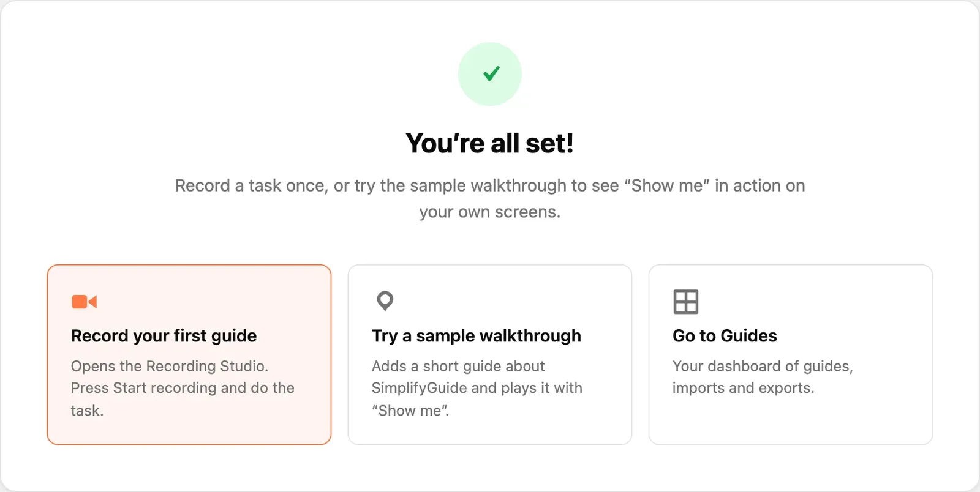Click the orange video camera icon
Screen dimensions: 980x492
click(x=85, y=302)
